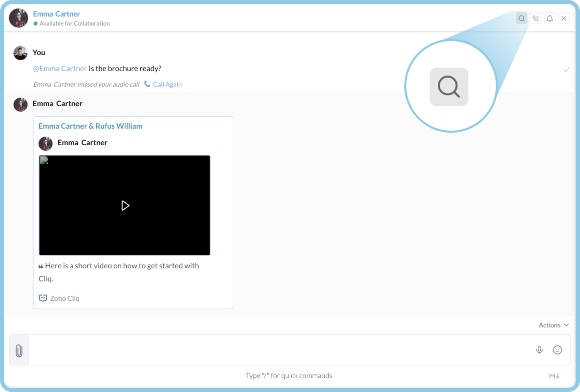Click the notification bell icon
580x392 pixels.
coord(549,19)
